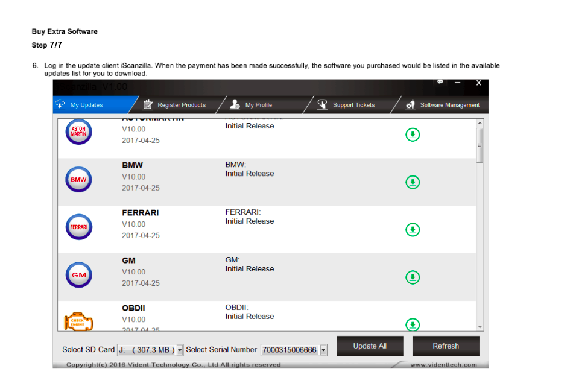This screenshot has height=392, width=573.
Task: Click the My Updates cloud icon
Action: 60,104
